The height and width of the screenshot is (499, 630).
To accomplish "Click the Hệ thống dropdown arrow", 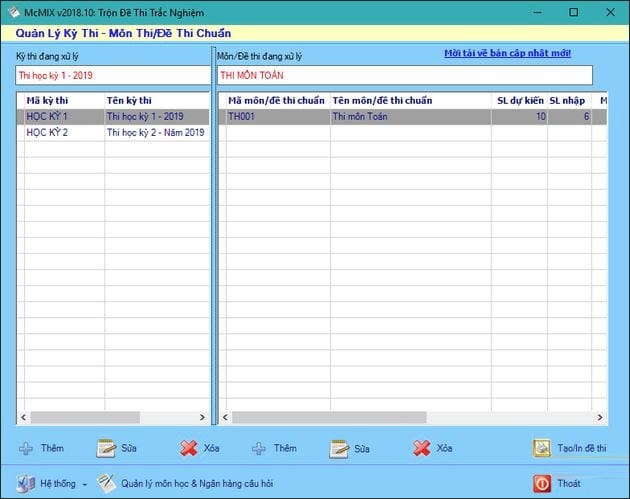I will point(85,485).
